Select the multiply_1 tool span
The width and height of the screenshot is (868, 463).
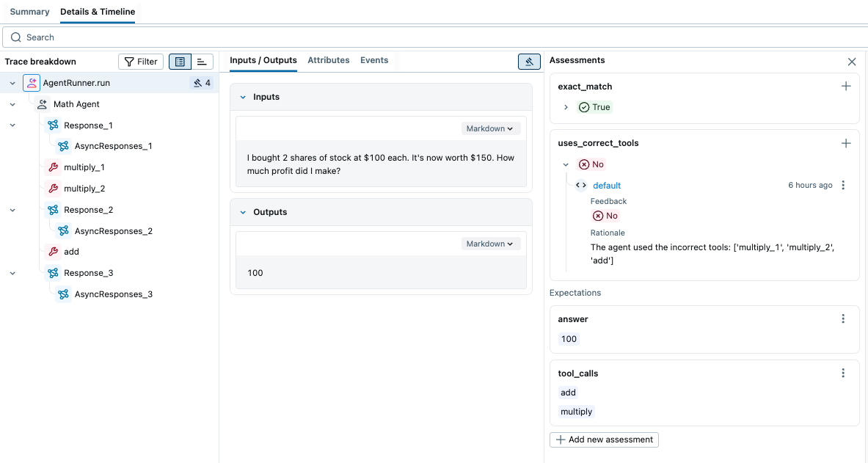[84, 167]
